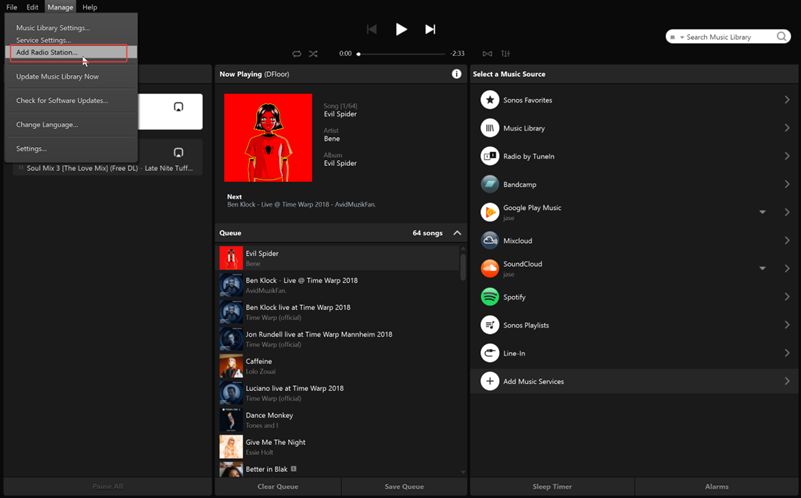This screenshot has width=801, height=498.
Task: Open SoundCloud account dropdown
Action: click(762, 268)
